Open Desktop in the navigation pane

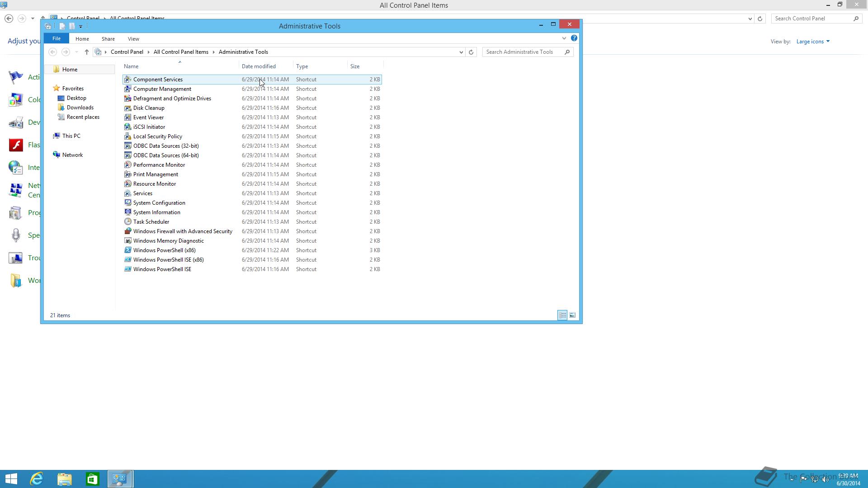pos(76,98)
